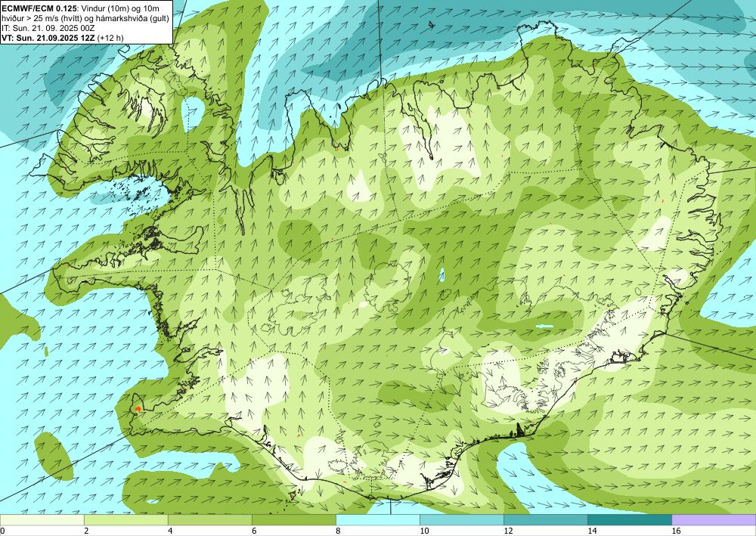Click the dark green swatch between 6 and 8
The image size is (756, 536).
293,520
